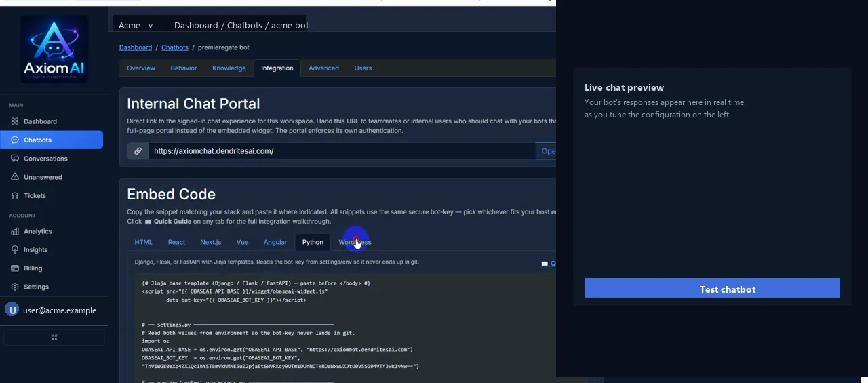Open the Settings gear icon
Viewport: 868px width, 383px height.
pos(15,287)
